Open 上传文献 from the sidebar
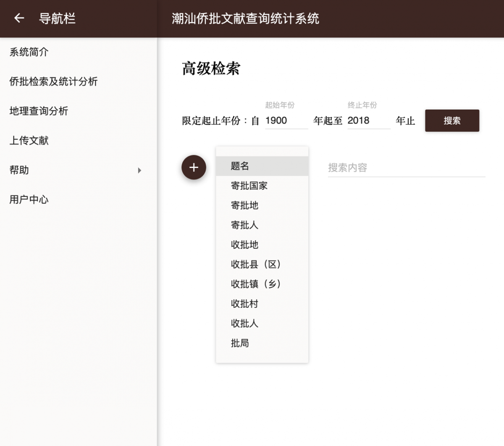504x446 pixels. tap(29, 141)
